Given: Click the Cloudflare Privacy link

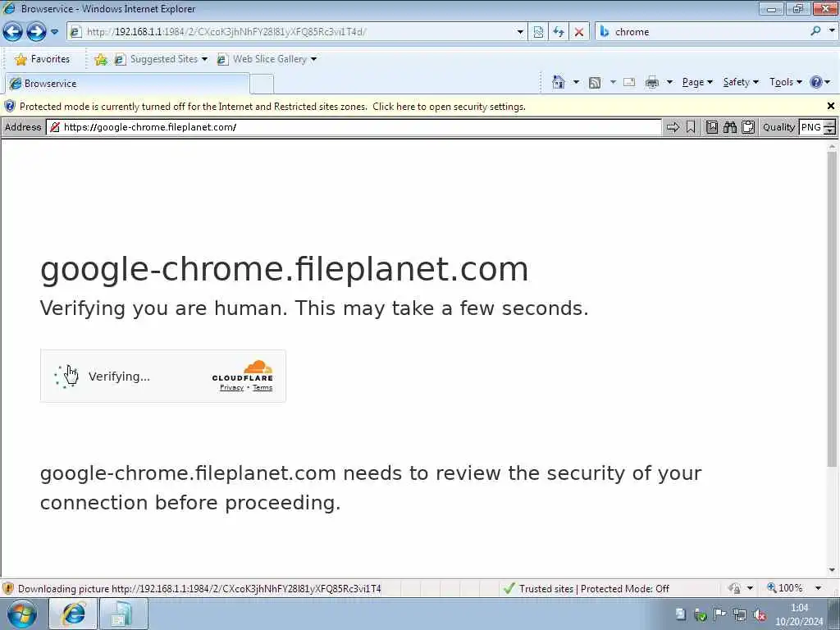Looking at the screenshot, I should (x=231, y=387).
